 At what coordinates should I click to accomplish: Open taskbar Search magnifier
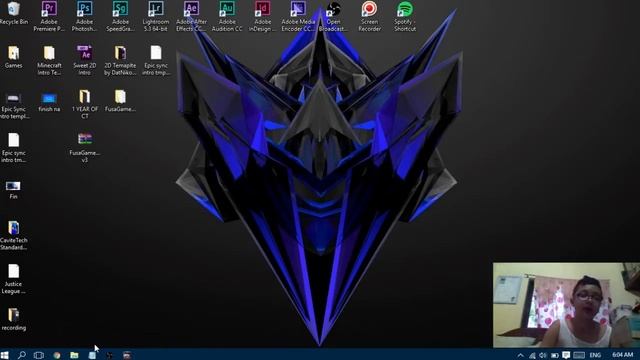(22, 355)
